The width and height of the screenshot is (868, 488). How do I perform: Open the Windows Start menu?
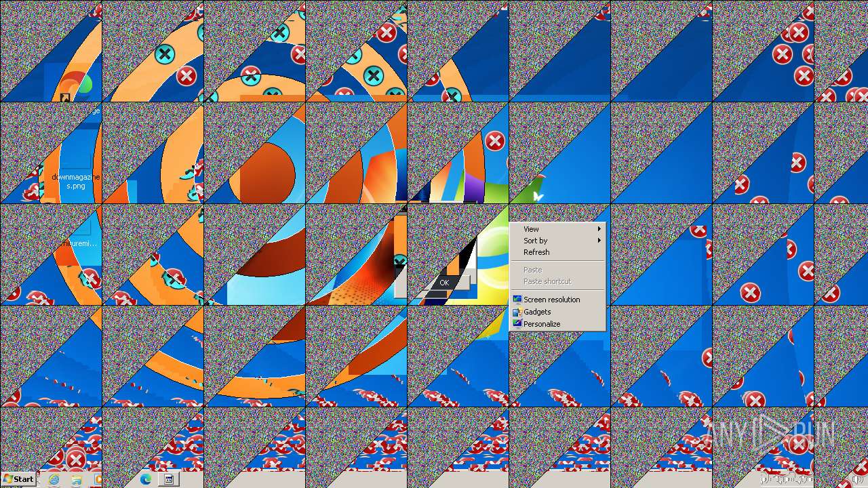pyautogui.click(x=18, y=479)
